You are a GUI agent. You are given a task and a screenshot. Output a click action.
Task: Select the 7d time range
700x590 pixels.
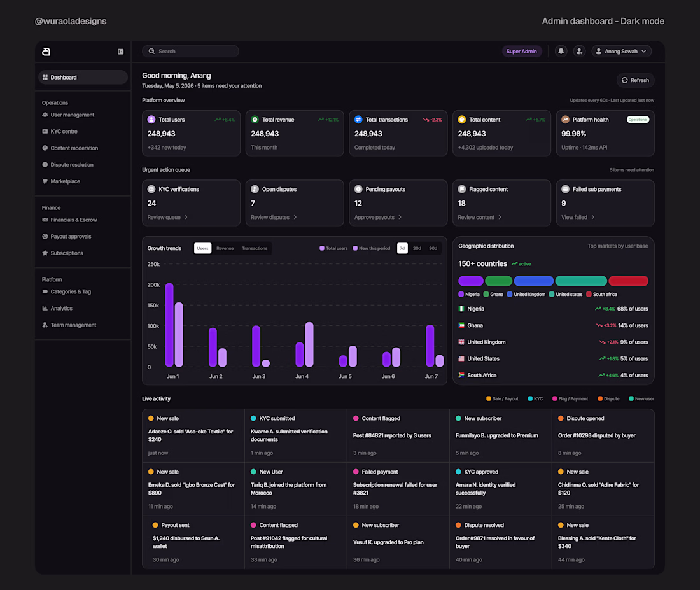(402, 248)
